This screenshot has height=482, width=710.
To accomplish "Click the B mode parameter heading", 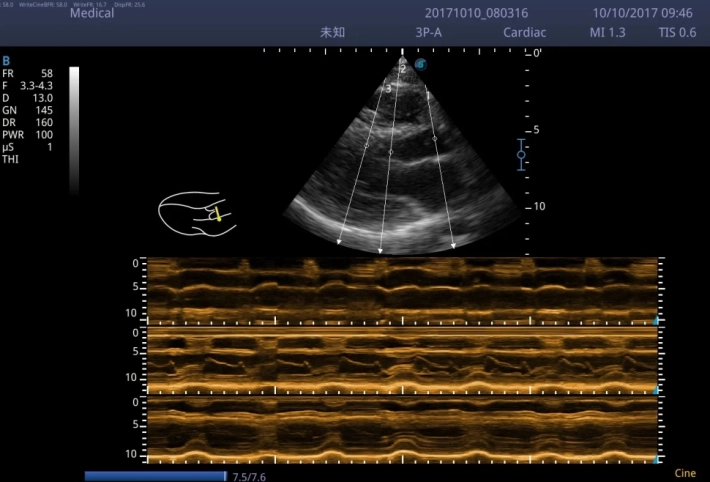I will (6, 61).
